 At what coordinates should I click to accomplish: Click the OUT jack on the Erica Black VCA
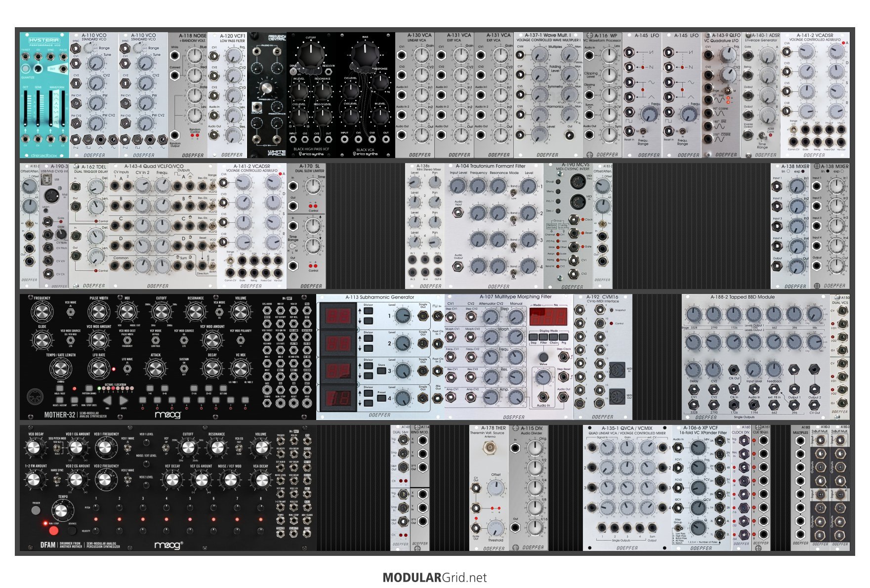tap(386, 139)
